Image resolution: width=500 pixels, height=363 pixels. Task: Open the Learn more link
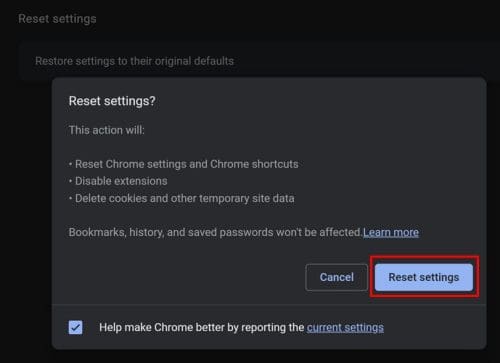pyautogui.click(x=391, y=232)
